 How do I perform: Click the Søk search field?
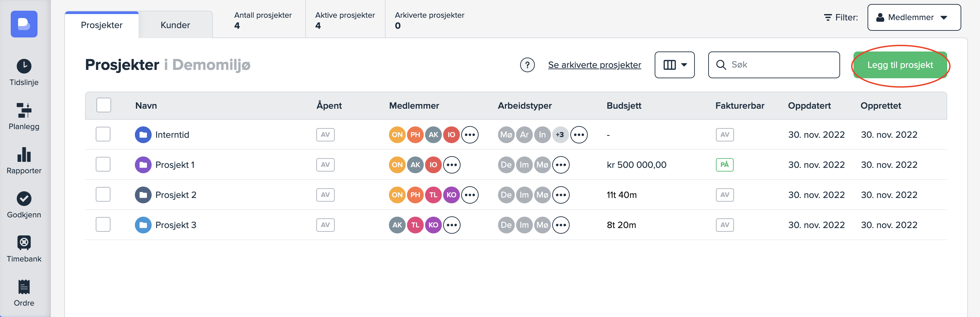click(780, 65)
